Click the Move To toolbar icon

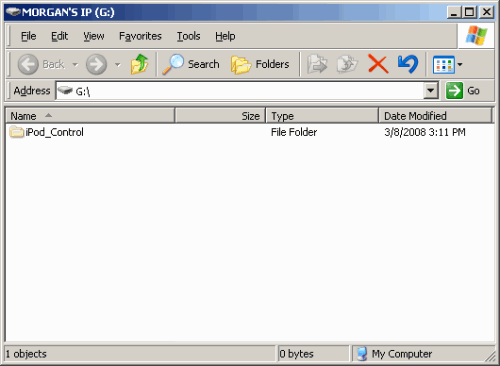click(x=317, y=64)
